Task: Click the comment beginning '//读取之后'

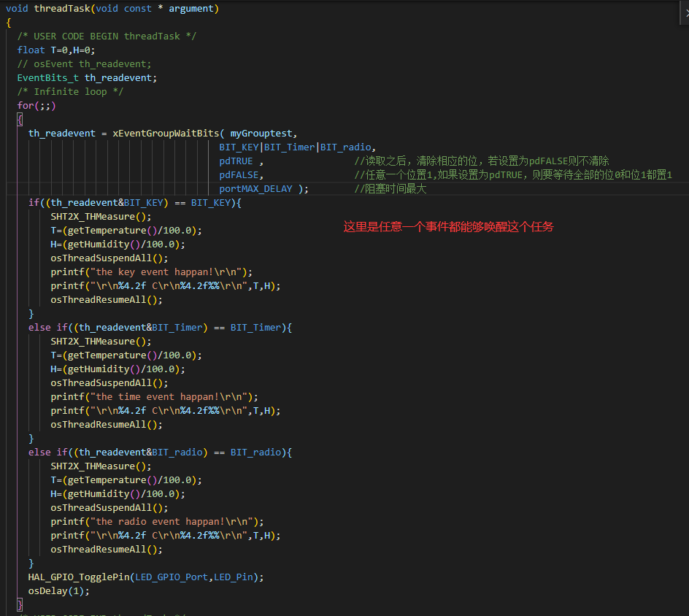Action: click(482, 161)
